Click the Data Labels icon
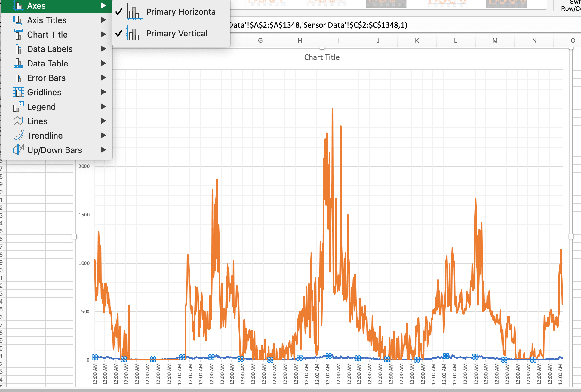This screenshot has height=392, width=581. pyautogui.click(x=18, y=49)
